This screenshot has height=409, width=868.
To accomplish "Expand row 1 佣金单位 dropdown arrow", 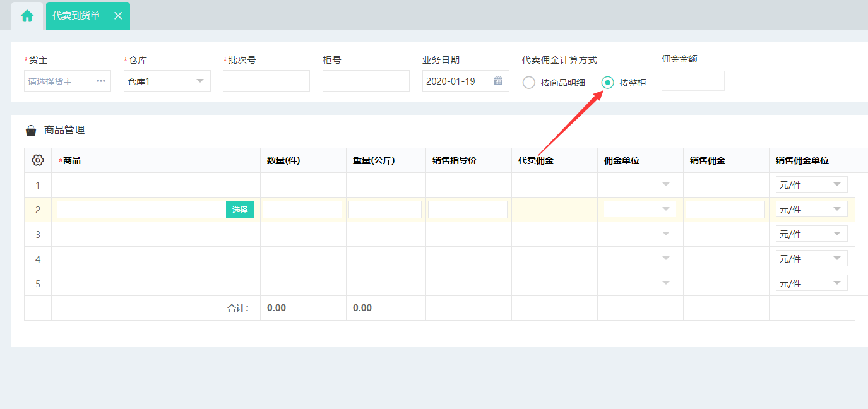I will coord(665,184).
